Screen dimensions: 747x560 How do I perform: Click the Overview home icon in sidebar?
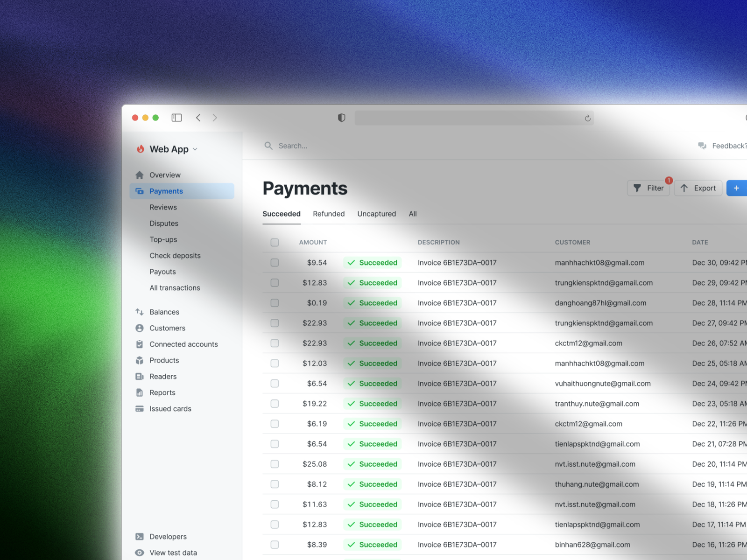[x=139, y=175]
